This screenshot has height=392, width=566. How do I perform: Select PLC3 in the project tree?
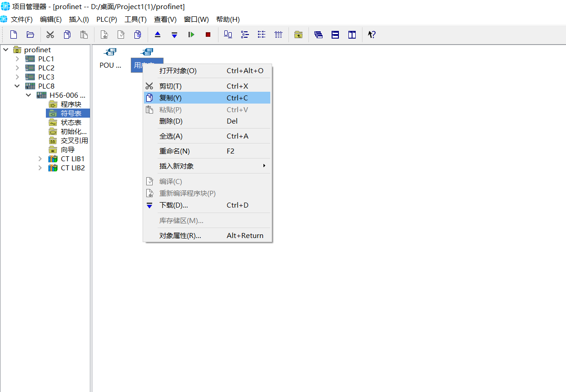(x=46, y=77)
